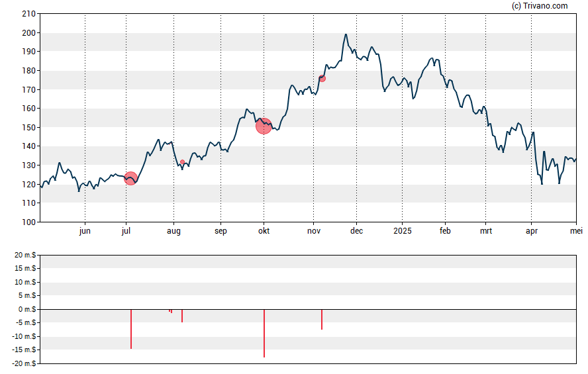Viewport: 588px width, 374px height.
Task: Click the large red marker at okt
Action: point(264,126)
